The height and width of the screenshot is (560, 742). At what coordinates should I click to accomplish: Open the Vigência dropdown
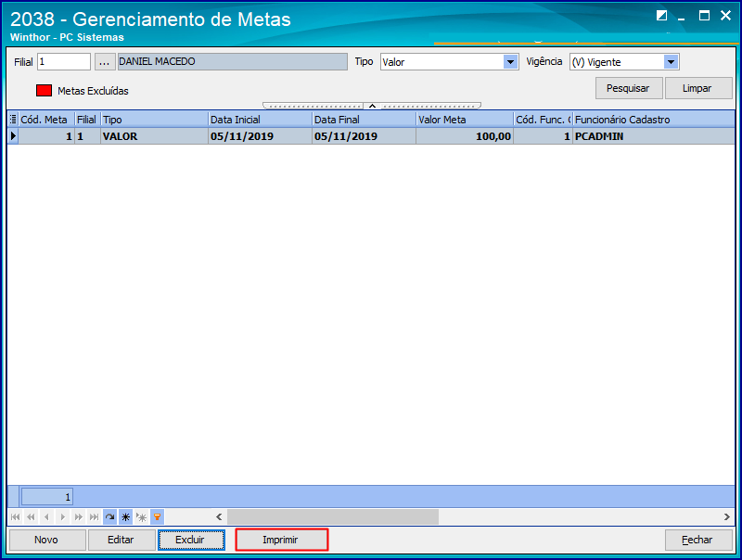(x=671, y=62)
